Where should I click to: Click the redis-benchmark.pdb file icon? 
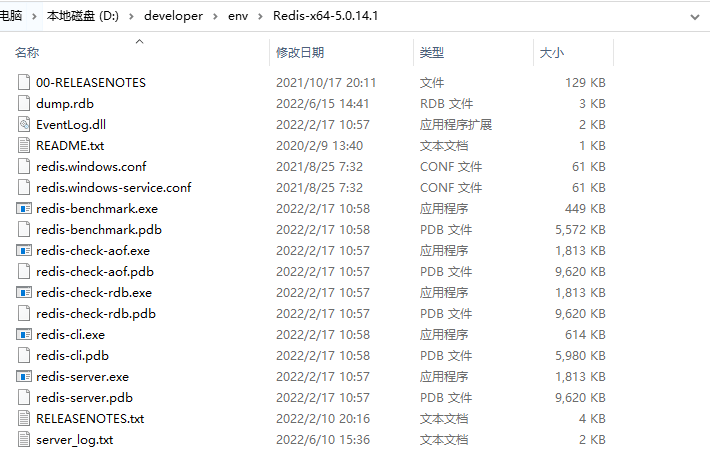(24, 229)
